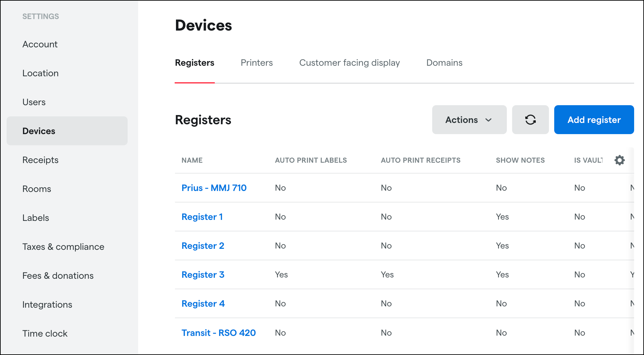Image resolution: width=644 pixels, height=355 pixels.
Task: Click the Add register button
Action: (594, 120)
